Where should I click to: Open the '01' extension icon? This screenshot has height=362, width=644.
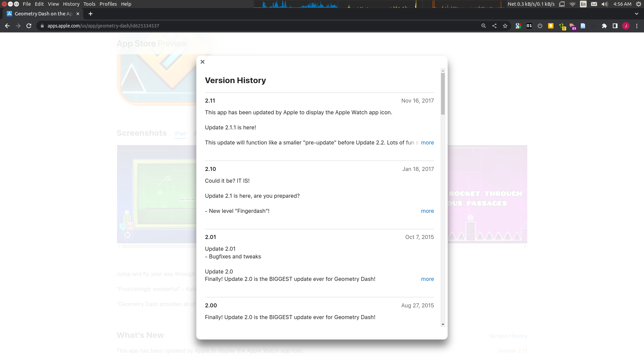pos(529,26)
